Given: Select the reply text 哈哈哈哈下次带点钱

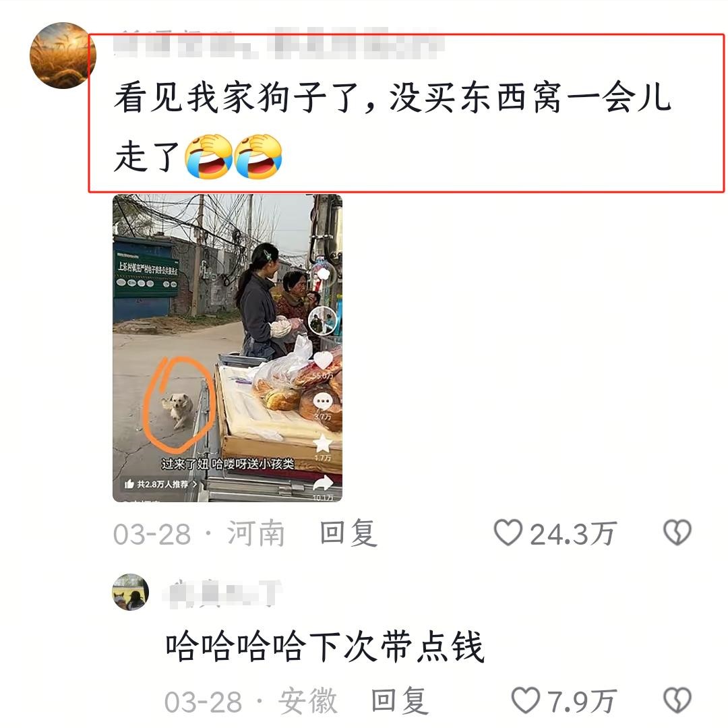Looking at the screenshot, I should tap(325, 646).
